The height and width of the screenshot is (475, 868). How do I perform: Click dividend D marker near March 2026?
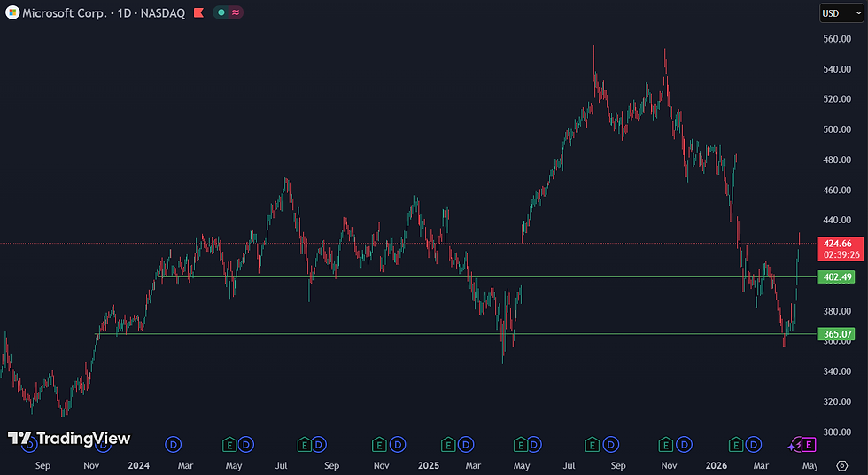(x=754, y=444)
